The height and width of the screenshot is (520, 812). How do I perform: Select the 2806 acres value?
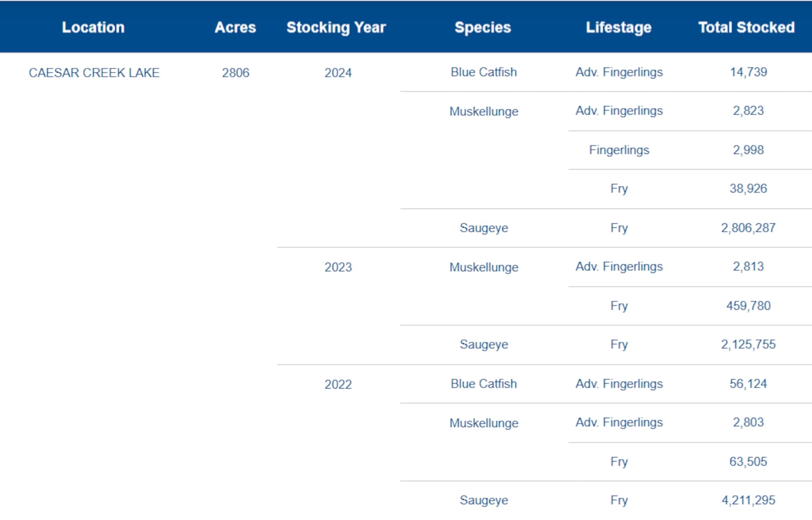click(235, 73)
